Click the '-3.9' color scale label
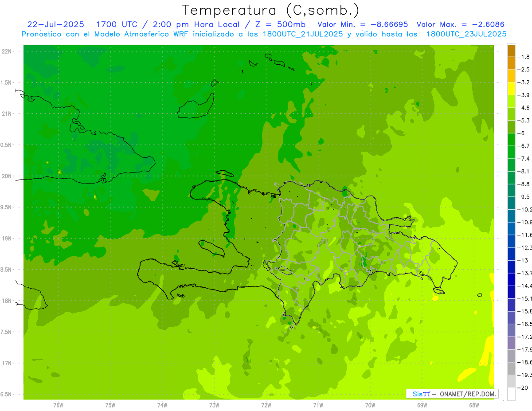This screenshot has height=411, width=532. pos(523,95)
